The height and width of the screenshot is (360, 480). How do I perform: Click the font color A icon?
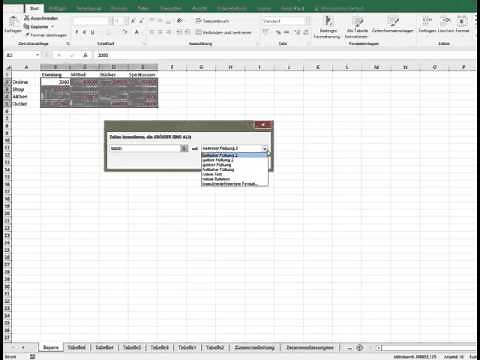coord(136,32)
